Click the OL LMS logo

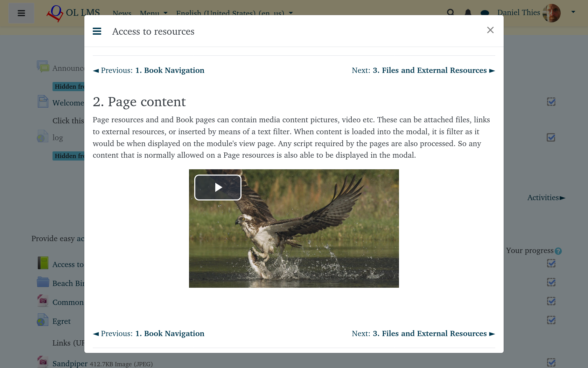pyautogui.click(x=73, y=13)
